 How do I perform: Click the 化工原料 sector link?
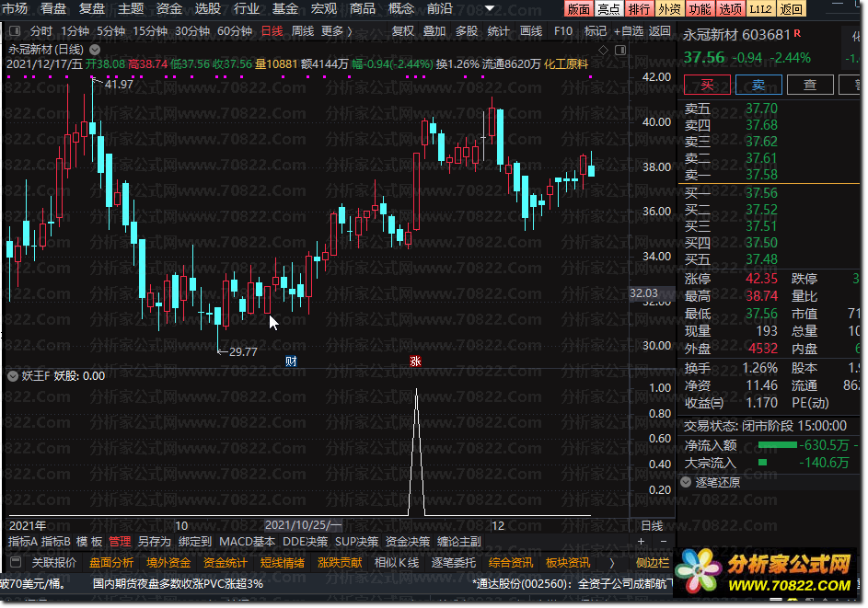[x=566, y=64]
